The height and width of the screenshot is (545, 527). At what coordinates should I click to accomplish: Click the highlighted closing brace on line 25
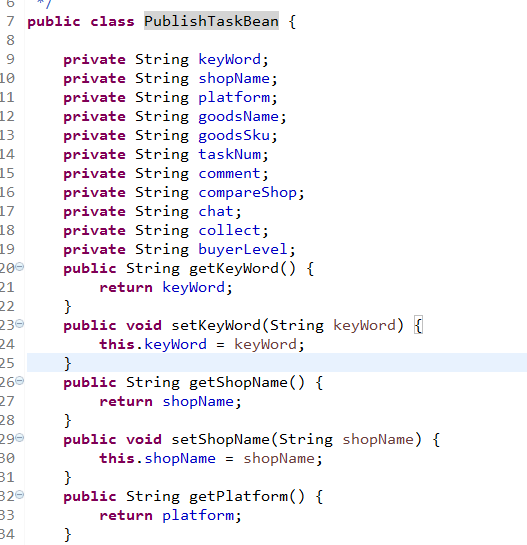(68, 364)
